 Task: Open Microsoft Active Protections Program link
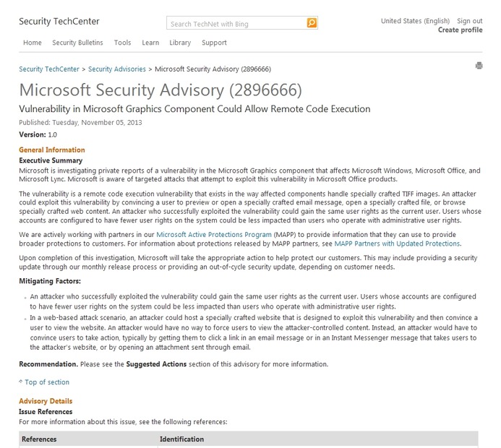click(x=214, y=234)
